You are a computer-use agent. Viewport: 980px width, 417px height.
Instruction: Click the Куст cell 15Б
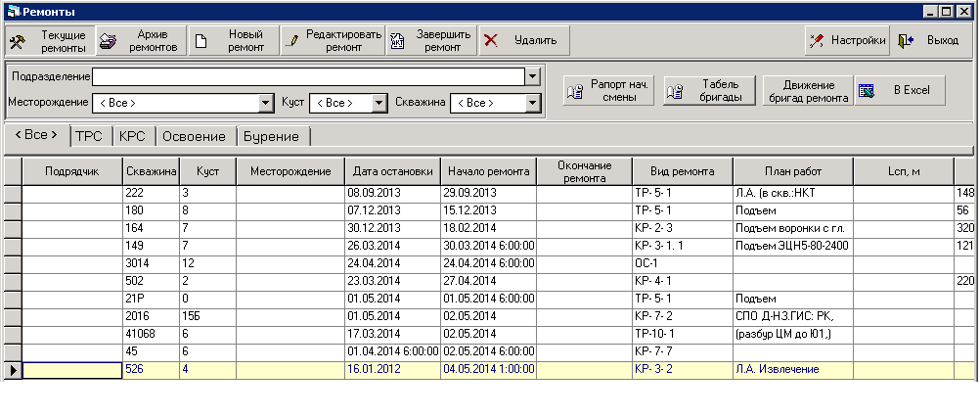207,317
